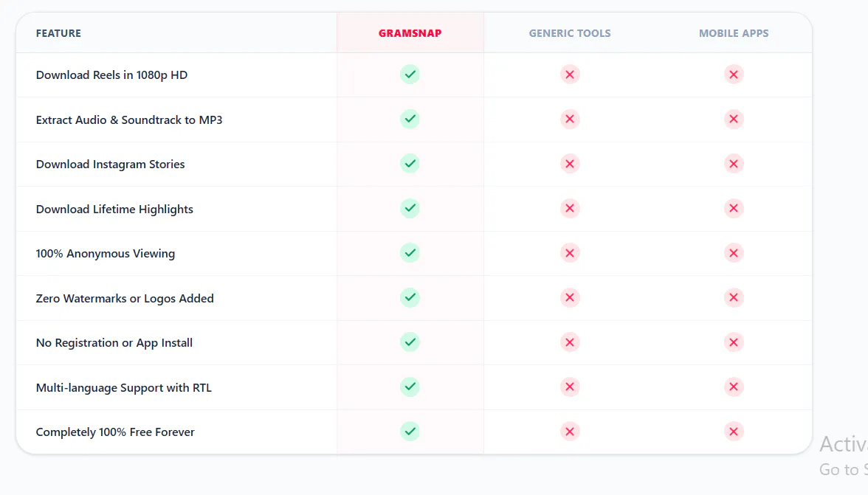Image resolution: width=868 pixels, height=495 pixels.
Task: Click Generic Tools cross for 100% Anonymous Viewing
Action: coord(570,253)
